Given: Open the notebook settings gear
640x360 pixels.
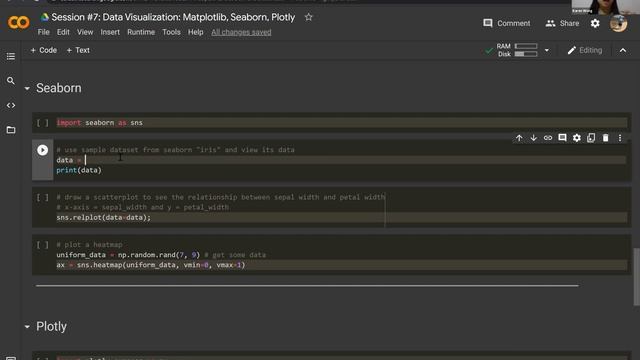Looking at the screenshot, I should (x=595, y=23).
